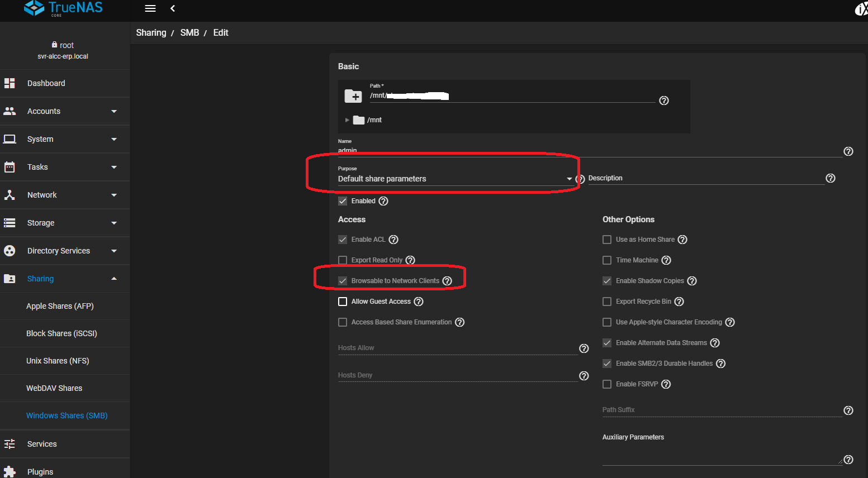Expand the System menu arrow
This screenshot has width=868, height=478.
pyautogui.click(x=114, y=139)
